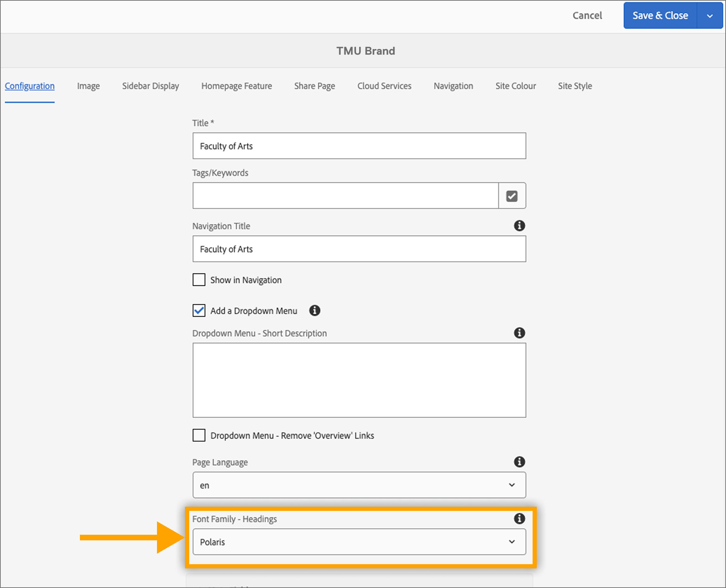
Task: Enable Show in Navigation
Action: tap(199, 280)
